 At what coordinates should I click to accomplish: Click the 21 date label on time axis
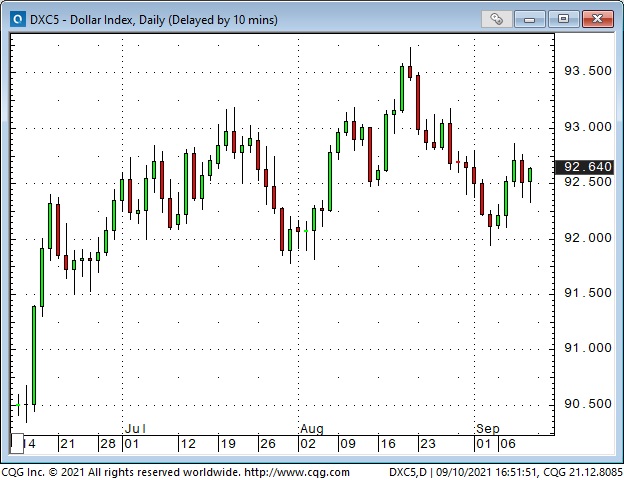tap(68, 444)
